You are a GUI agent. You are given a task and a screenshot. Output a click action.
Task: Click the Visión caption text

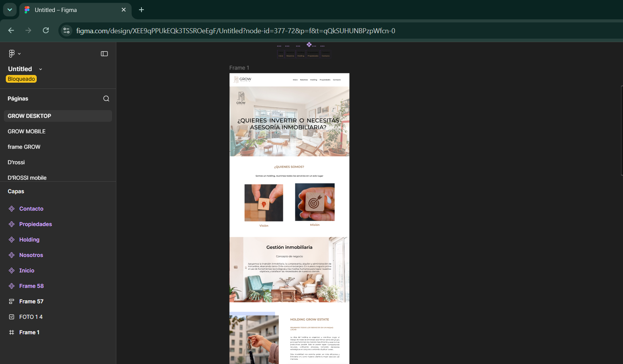tap(264, 226)
